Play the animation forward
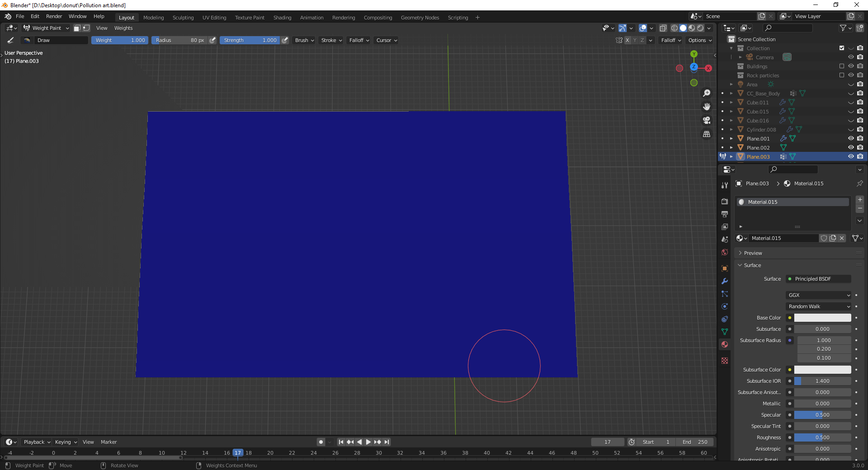Screen dimensions: 868x470 pos(368,442)
